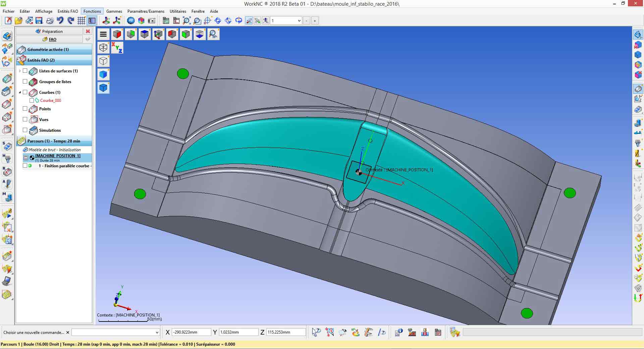Click the blue sphere shading icon
Image resolution: width=644 pixels, height=349 pixels.
tap(131, 21)
